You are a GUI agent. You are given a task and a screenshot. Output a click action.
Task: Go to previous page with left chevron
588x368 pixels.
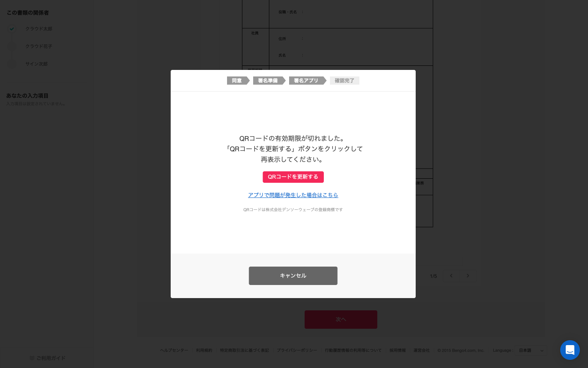coord(451,276)
